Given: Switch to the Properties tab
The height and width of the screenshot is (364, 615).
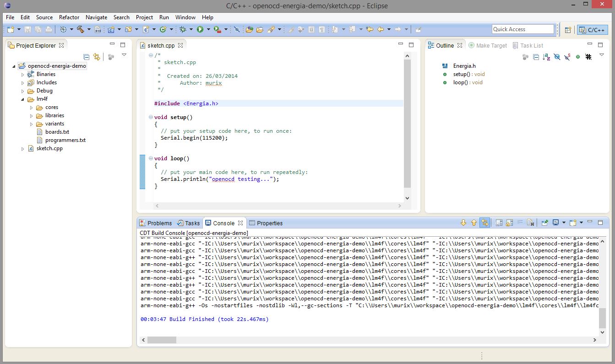Looking at the screenshot, I should [266, 223].
